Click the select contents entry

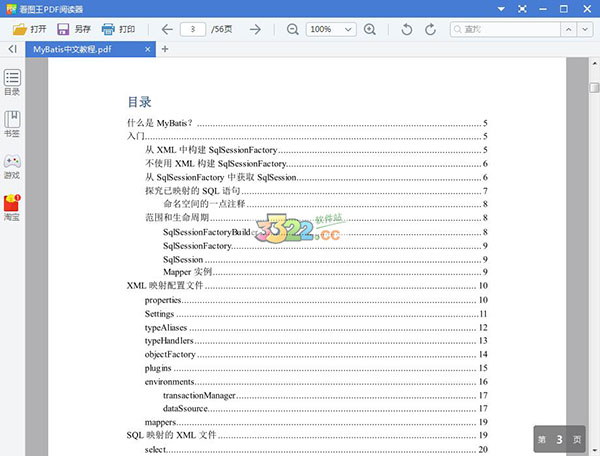(x=316, y=449)
